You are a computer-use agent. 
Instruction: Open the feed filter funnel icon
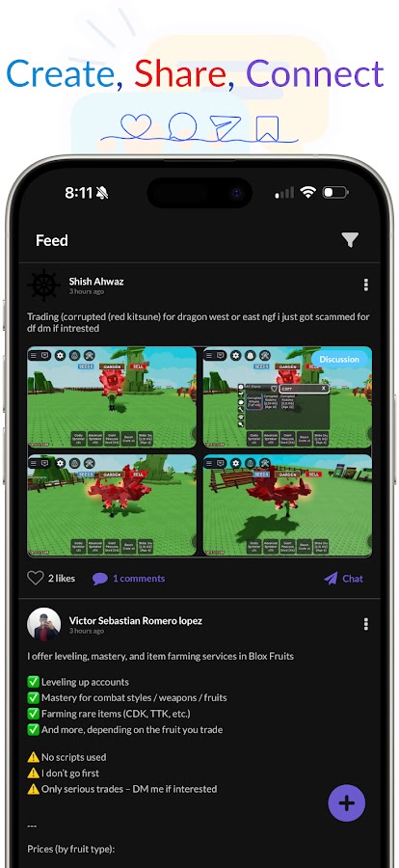(349, 240)
